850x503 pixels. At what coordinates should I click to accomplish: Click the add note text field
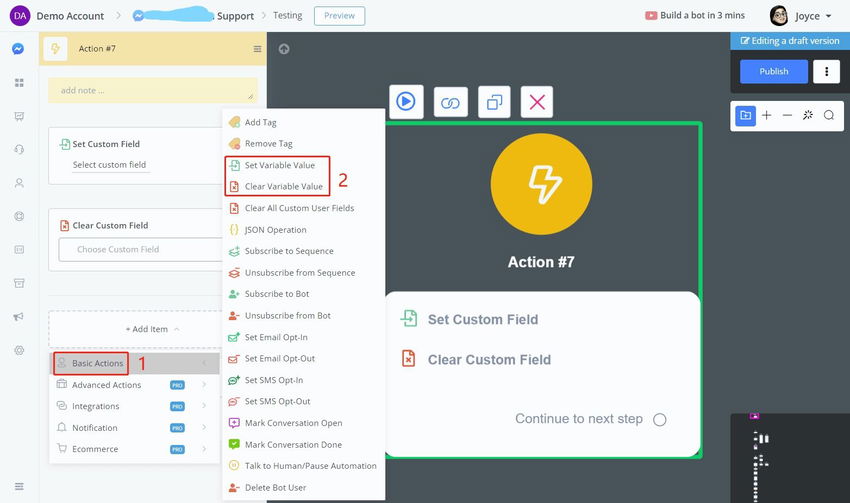pyautogui.click(x=153, y=90)
